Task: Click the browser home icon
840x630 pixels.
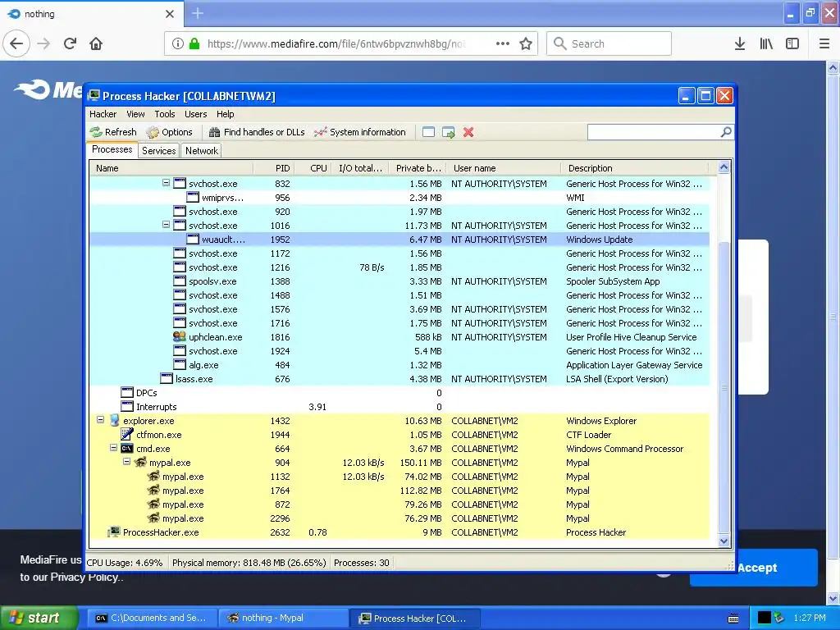Action: point(96,43)
